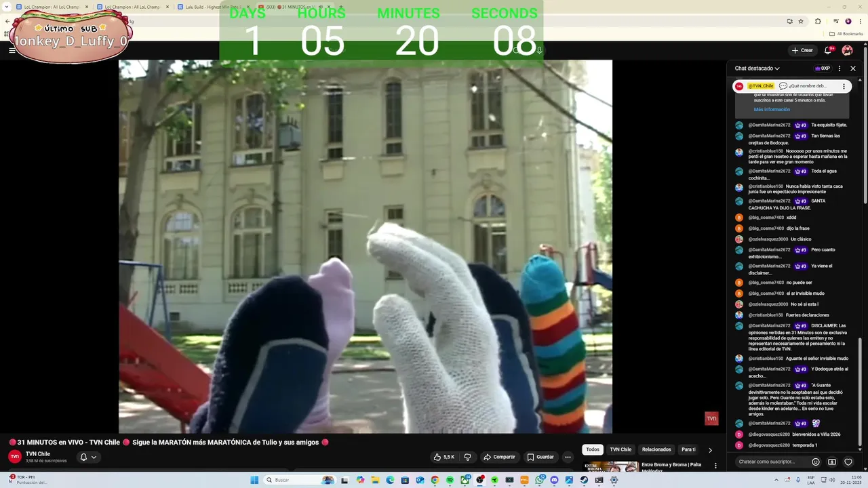868x488 pixels.
Task: Click the live video player frame
Action: click(x=366, y=247)
